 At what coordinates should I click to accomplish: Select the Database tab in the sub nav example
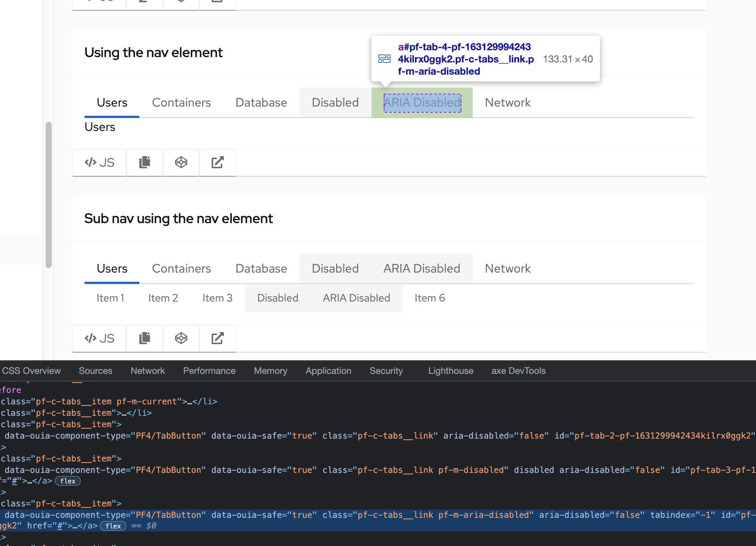point(261,269)
